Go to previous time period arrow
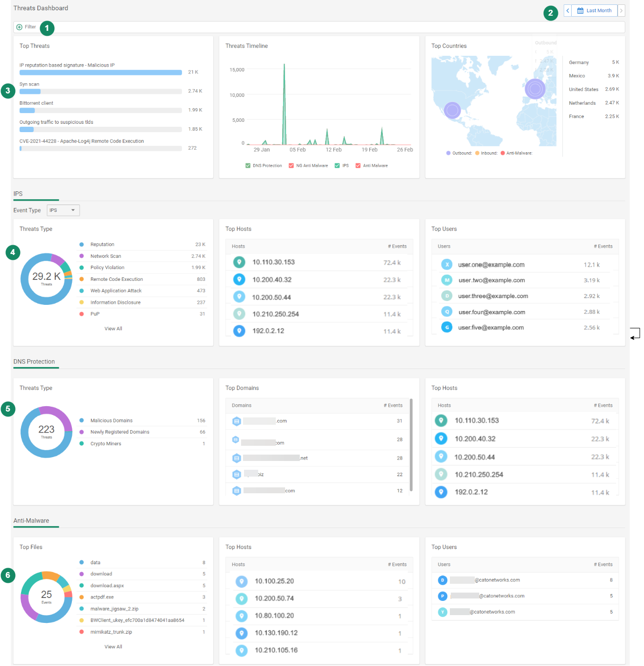644x666 pixels. pos(568,11)
